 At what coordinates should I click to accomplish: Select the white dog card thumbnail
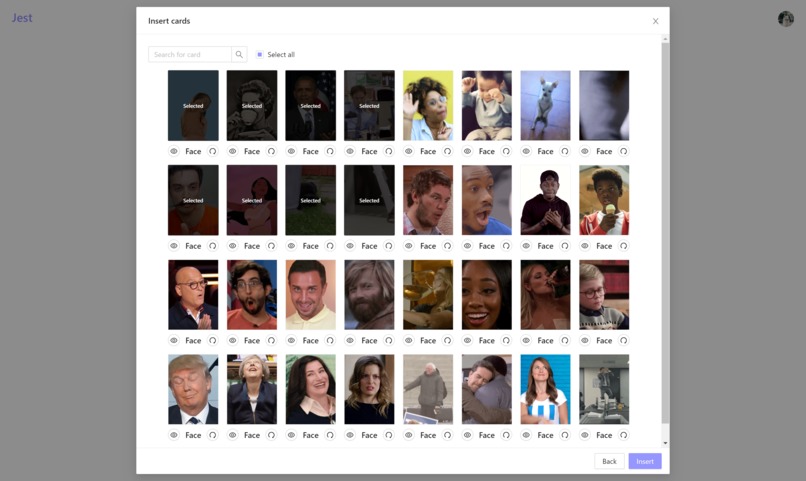[545, 105]
